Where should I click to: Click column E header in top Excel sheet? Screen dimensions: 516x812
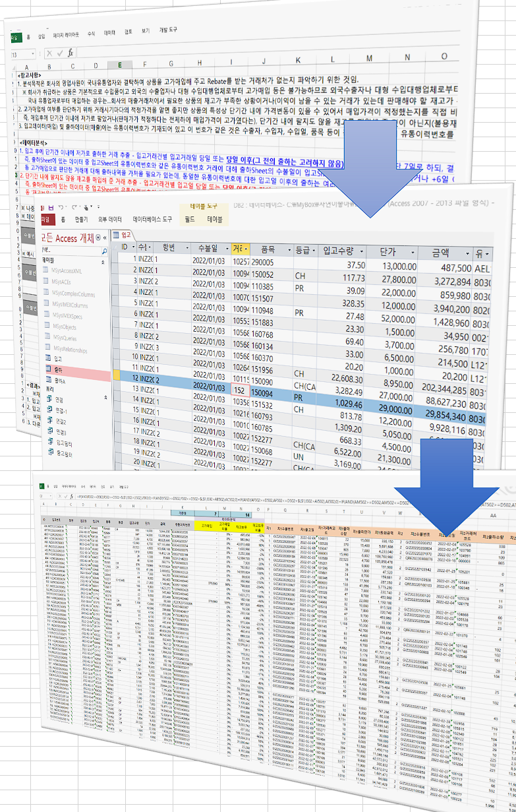click(119, 65)
